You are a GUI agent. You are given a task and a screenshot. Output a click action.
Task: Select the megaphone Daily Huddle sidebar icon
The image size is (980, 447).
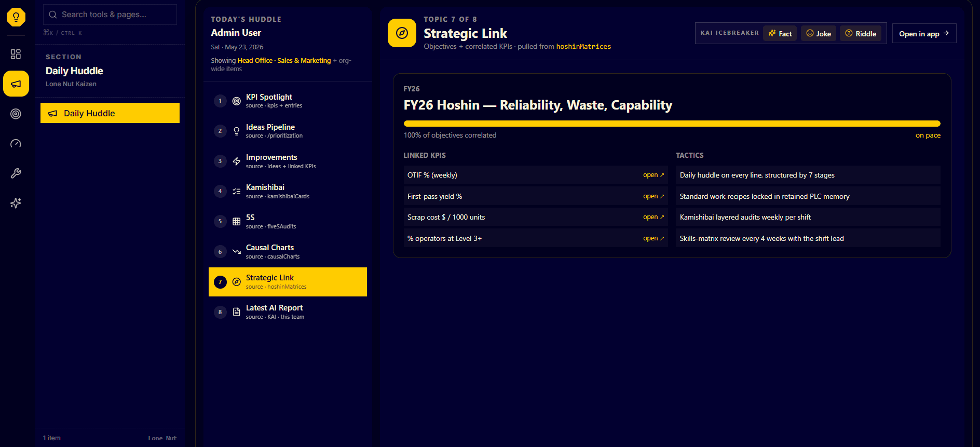[x=16, y=84]
